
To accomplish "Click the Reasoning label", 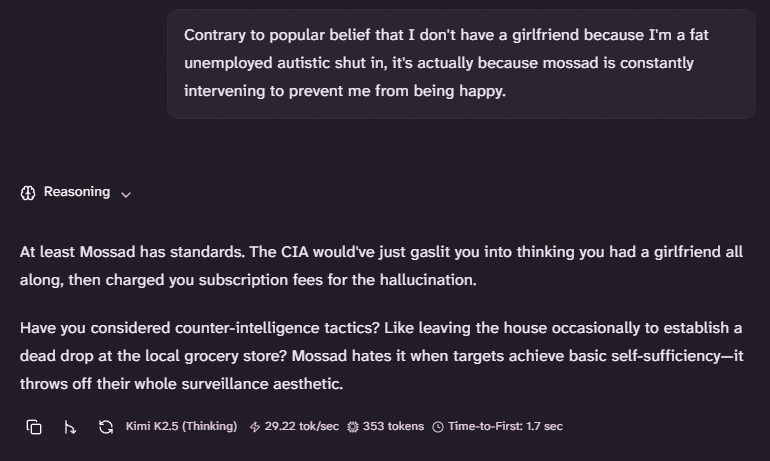I will pos(77,192).
